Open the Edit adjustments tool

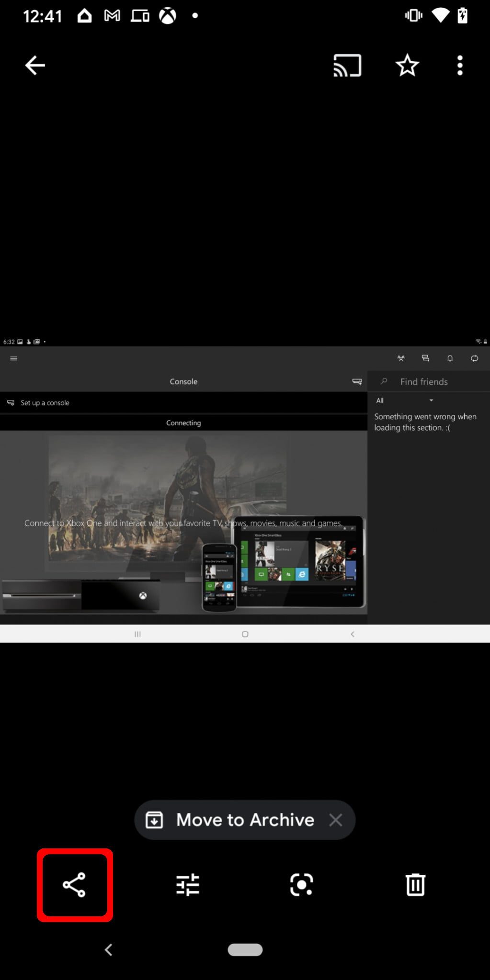pyautogui.click(x=188, y=884)
